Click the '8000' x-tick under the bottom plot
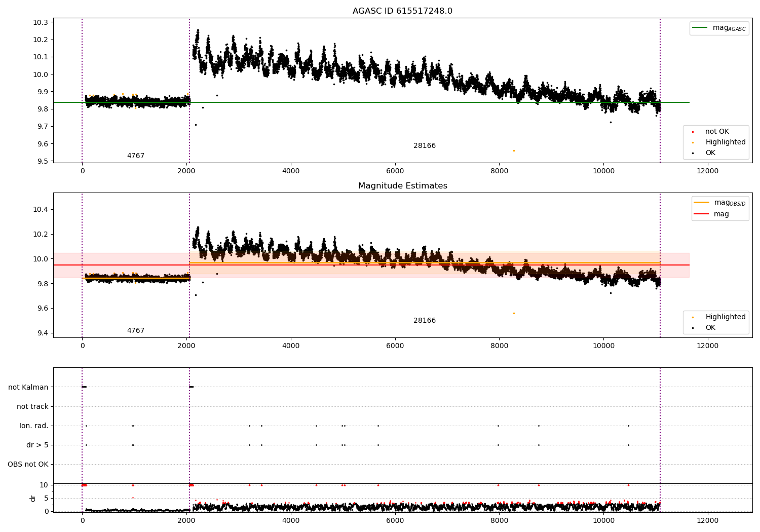Viewport: 760px width, 532px height. (499, 521)
